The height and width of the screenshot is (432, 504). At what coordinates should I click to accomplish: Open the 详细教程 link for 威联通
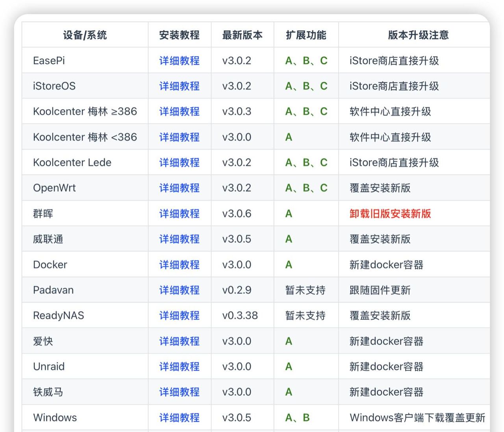click(179, 239)
